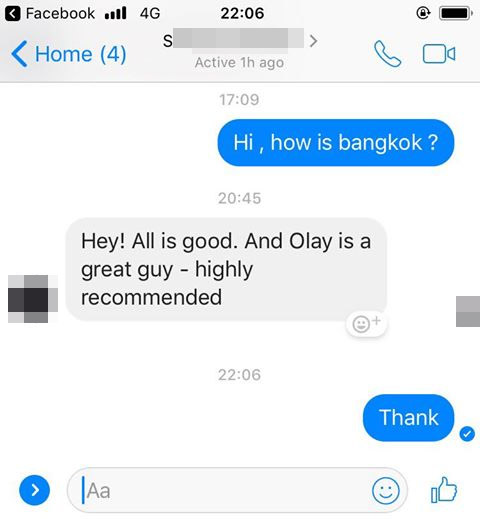The height and width of the screenshot is (519, 480).
Task: Tap the sender's blurred profile picture
Action: 33,299
